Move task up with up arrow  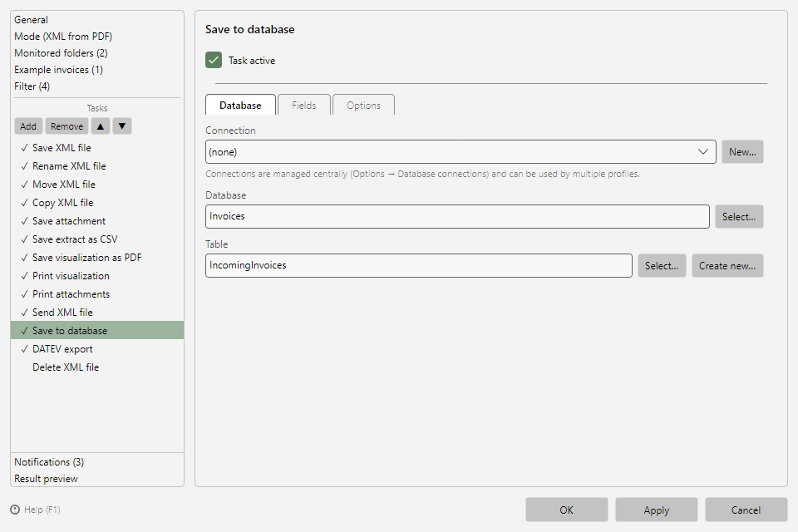pos(101,126)
